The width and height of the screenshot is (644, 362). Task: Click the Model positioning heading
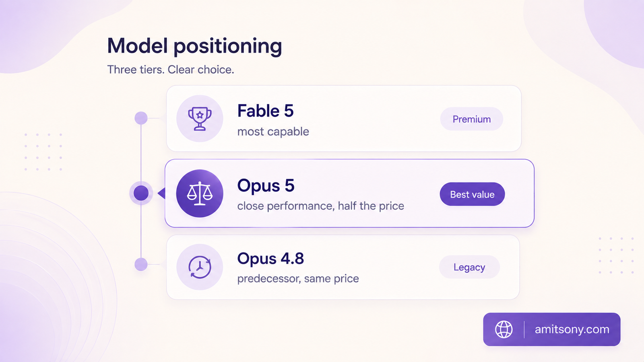tap(194, 46)
